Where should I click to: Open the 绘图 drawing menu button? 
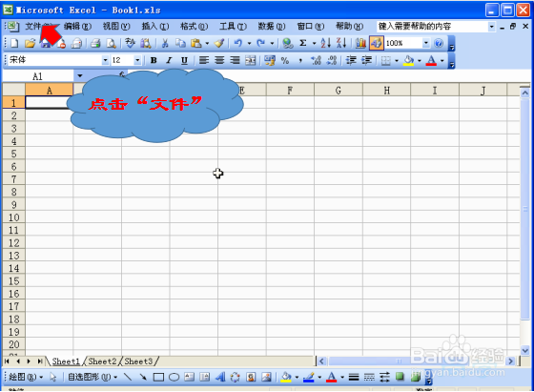click(26, 377)
